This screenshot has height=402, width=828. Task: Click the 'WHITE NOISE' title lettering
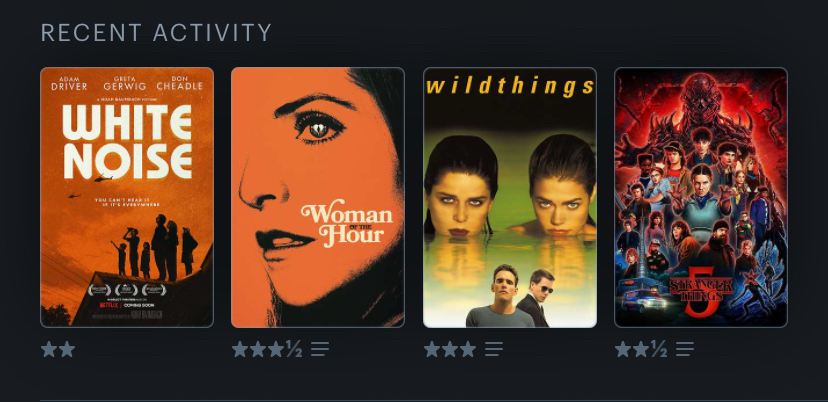(x=127, y=142)
